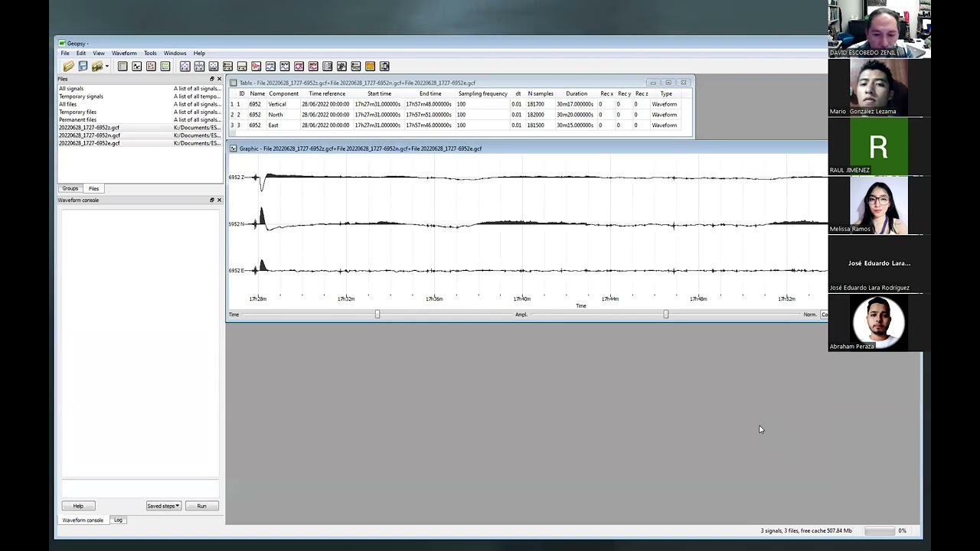Select 'Temporary signals' row
Image resolution: width=980 pixels, height=551 pixels.
[140, 96]
